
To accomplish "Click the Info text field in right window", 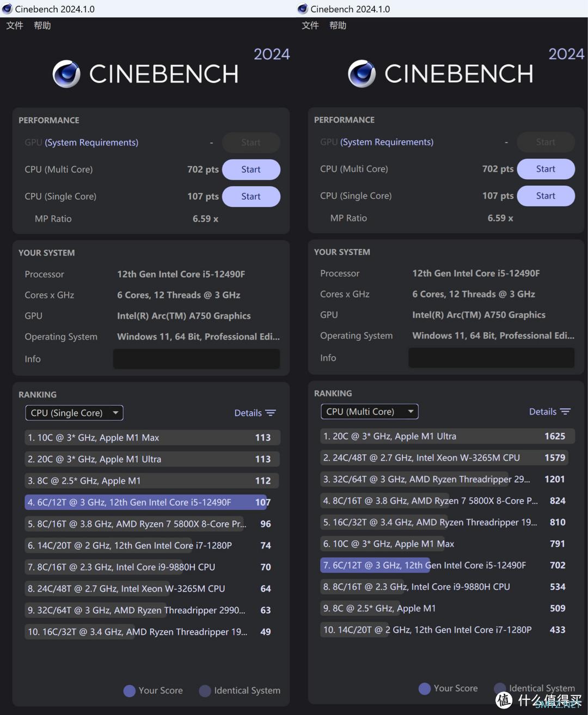I will [x=491, y=358].
